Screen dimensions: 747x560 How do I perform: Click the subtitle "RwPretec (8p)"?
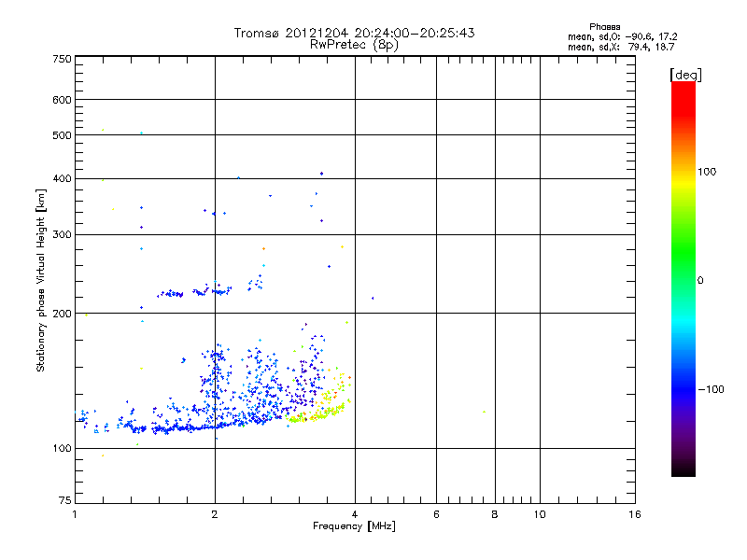point(354,45)
